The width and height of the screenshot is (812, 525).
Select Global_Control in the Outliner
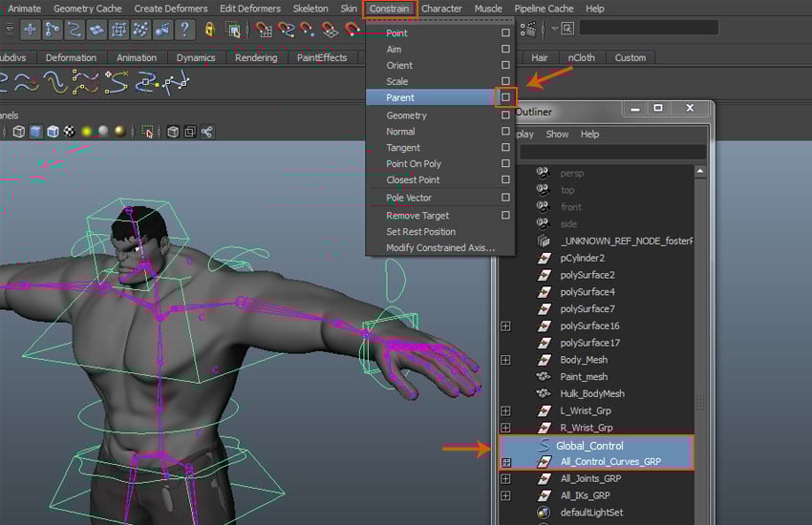591,446
